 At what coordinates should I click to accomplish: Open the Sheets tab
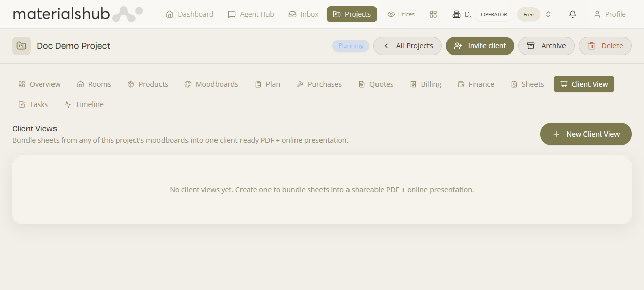(527, 84)
